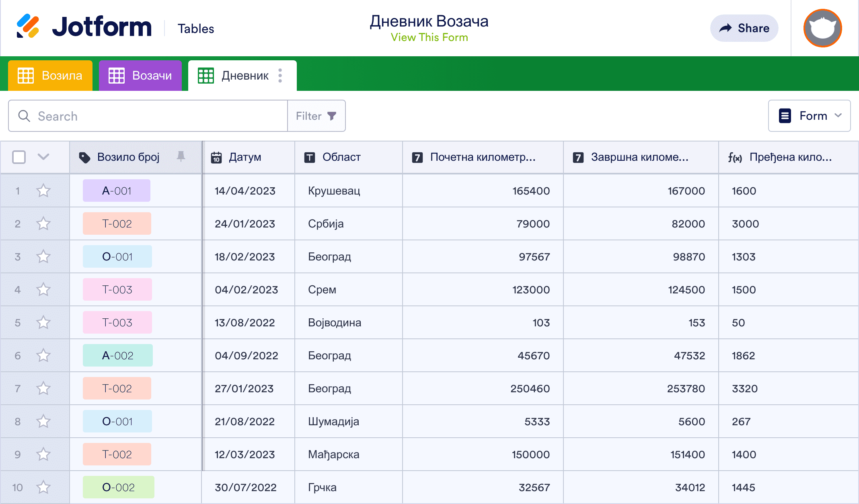Select the T-003 colored tag in row 4

[117, 289]
